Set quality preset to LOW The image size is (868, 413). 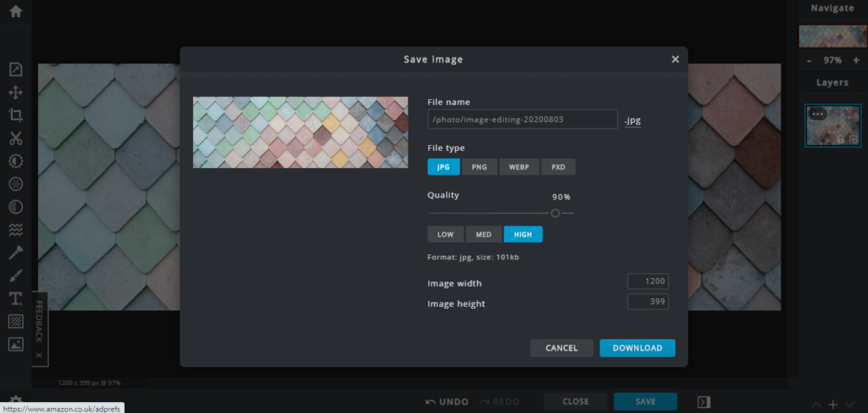pos(445,235)
